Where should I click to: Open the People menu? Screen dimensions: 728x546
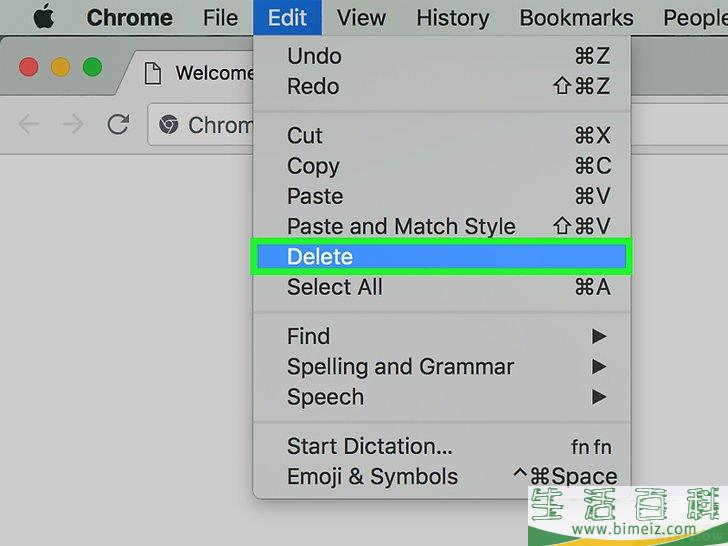click(x=695, y=19)
